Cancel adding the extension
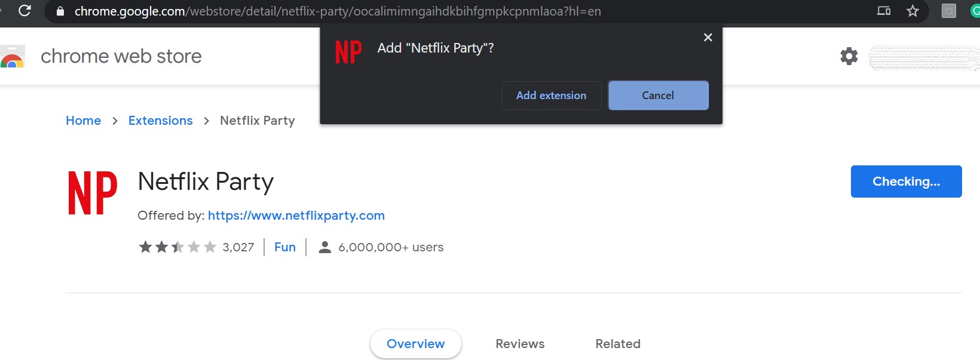The image size is (980, 360). pos(658,96)
